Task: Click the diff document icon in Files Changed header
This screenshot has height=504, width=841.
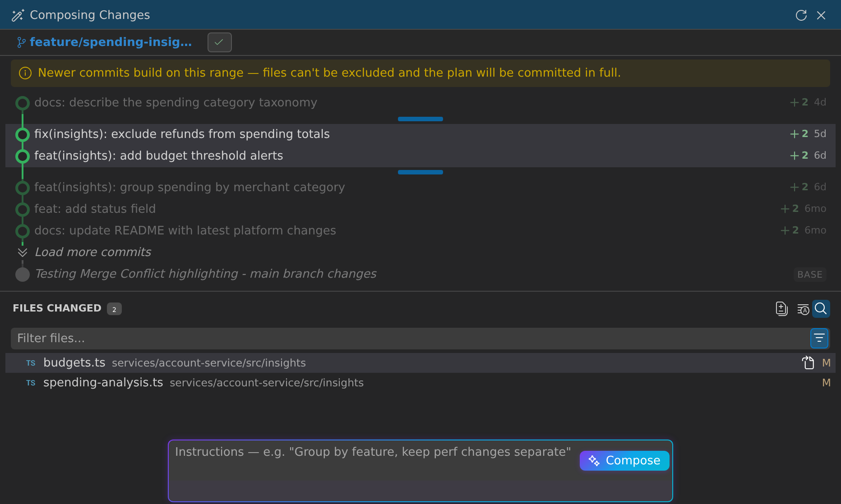Action: [x=781, y=309]
